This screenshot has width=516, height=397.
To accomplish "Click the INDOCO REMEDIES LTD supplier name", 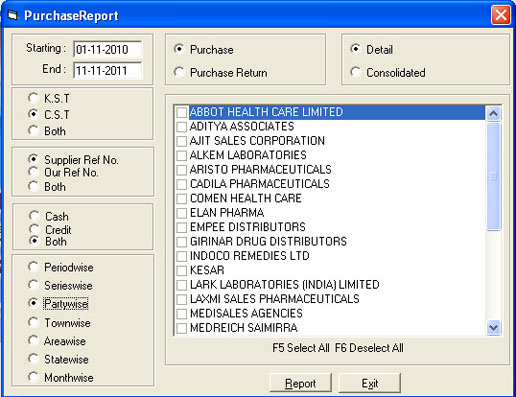I will (x=250, y=256).
